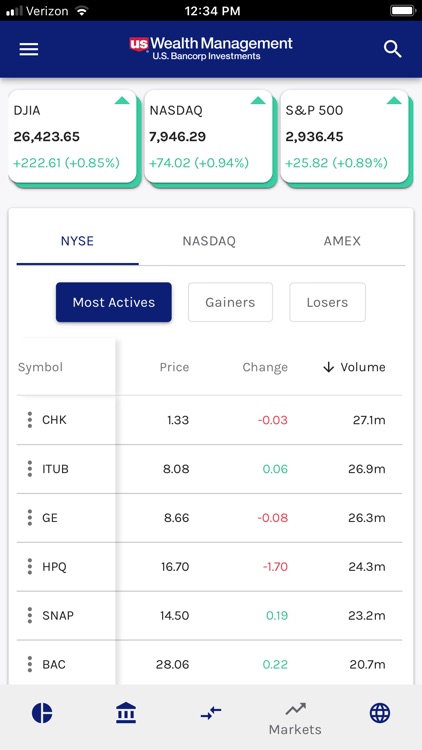Tap the 20.7m volume value
This screenshot has width=422, height=750.
[x=366, y=664]
